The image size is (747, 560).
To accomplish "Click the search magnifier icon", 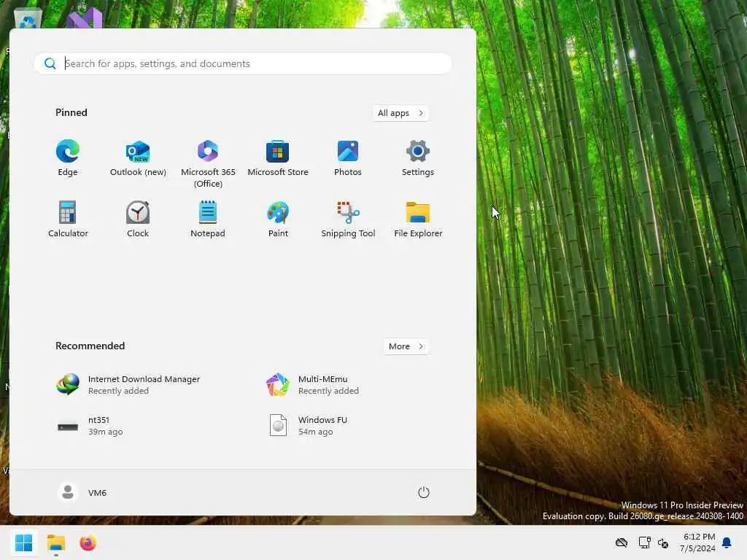I will click(x=50, y=63).
